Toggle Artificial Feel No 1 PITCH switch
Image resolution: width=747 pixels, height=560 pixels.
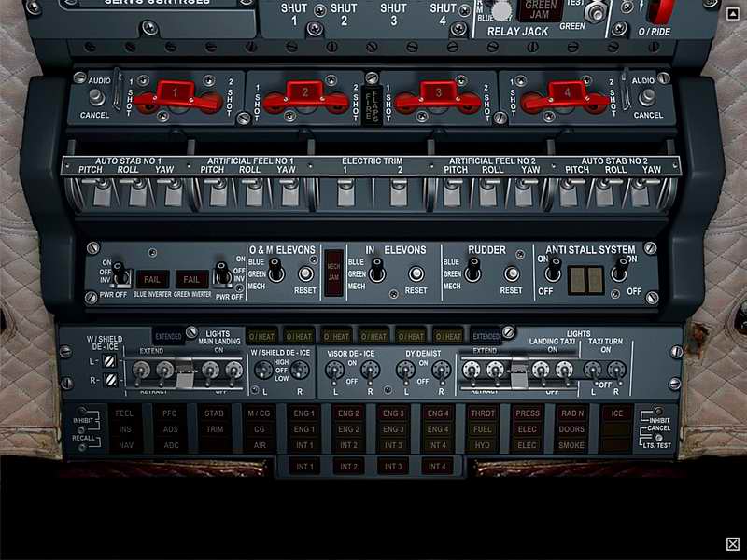click(x=218, y=193)
